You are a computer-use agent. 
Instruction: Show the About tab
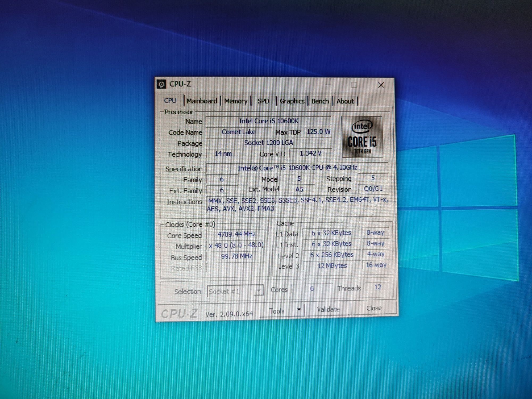(345, 101)
